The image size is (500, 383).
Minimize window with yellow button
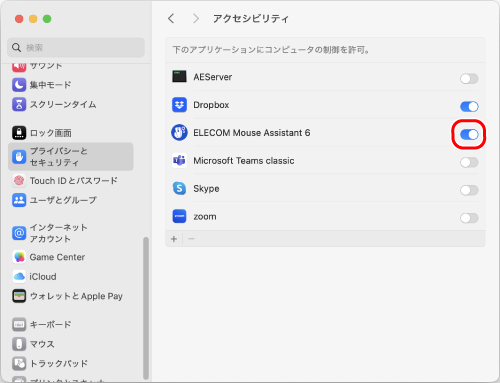pyautogui.click(x=33, y=19)
